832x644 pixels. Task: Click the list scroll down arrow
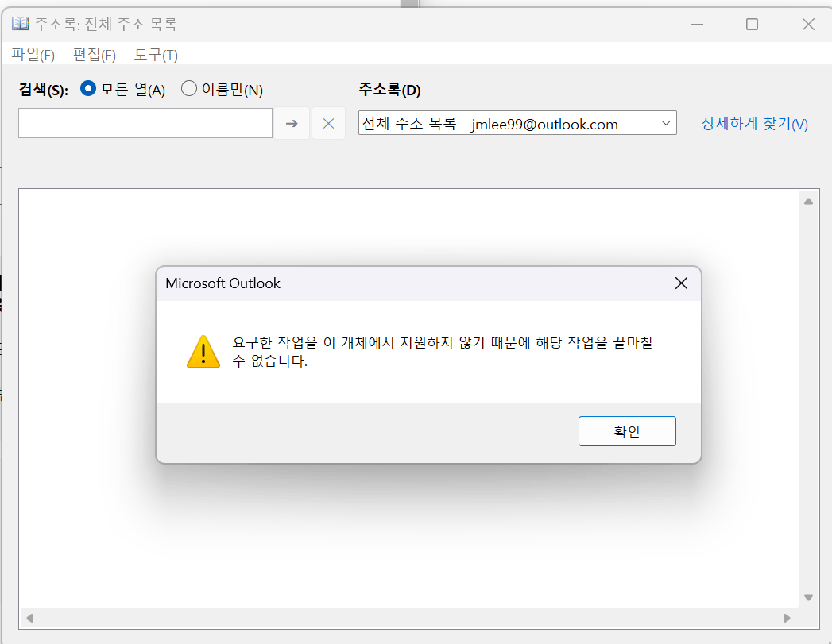point(808,597)
